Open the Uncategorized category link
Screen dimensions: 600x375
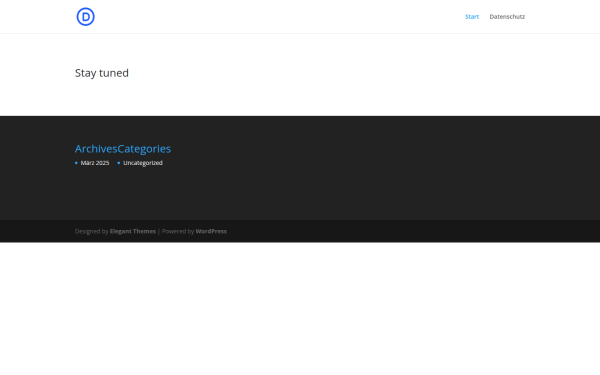(143, 163)
